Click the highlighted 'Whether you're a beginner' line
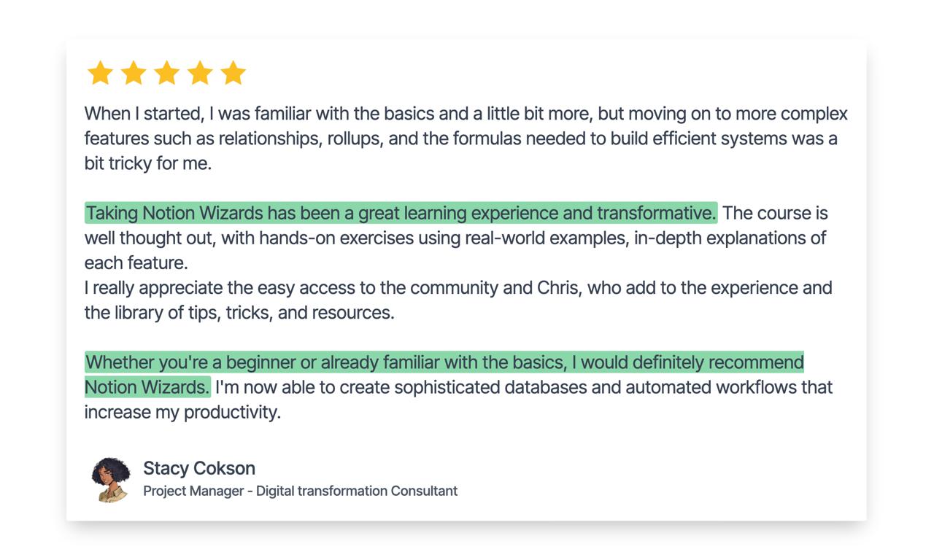 click(444, 362)
